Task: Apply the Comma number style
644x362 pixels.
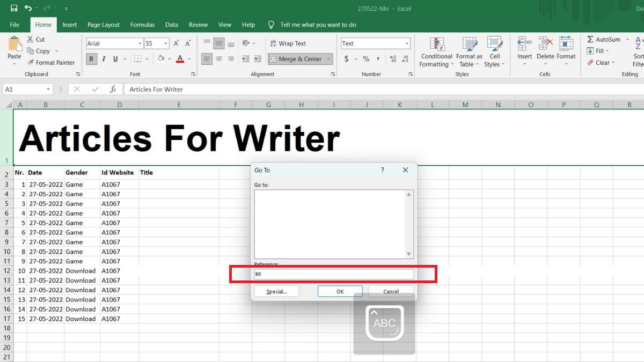Action: [x=378, y=59]
